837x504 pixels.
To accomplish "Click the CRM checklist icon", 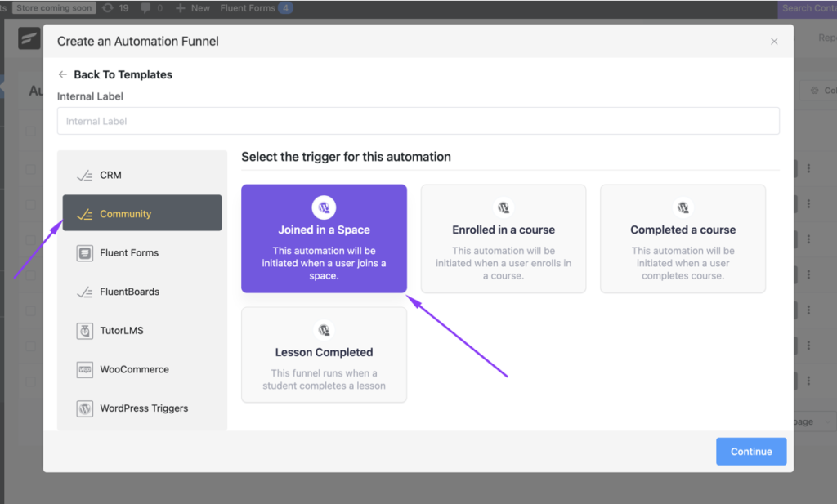I will pos(84,176).
